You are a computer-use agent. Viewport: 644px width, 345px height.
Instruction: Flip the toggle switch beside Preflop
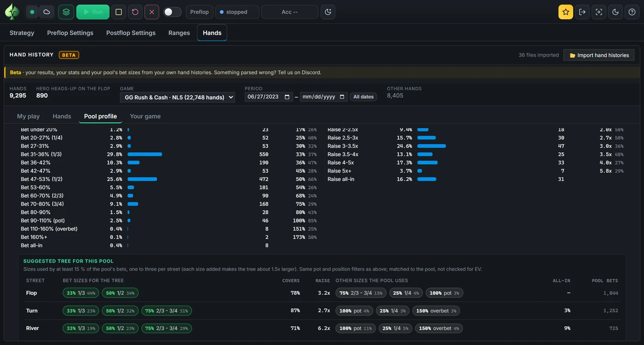[x=172, y=12]
